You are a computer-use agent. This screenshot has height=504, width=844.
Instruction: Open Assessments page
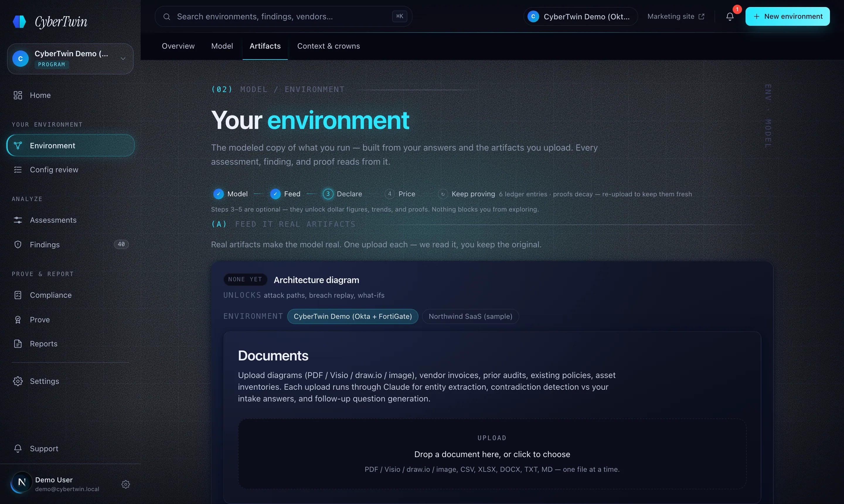[70, 220]
